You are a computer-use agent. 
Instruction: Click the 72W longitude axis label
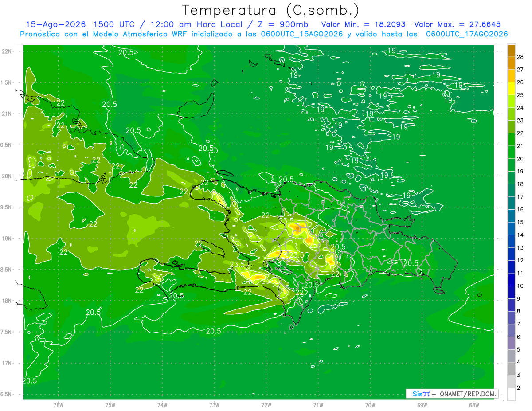(266, 404)
